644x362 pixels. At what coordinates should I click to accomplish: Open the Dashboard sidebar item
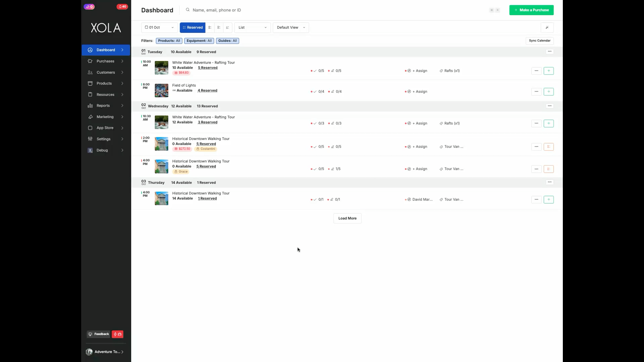(x=106, y=50)
